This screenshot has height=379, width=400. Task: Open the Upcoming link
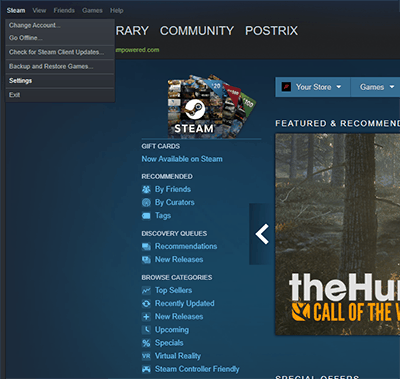(172, 330)
